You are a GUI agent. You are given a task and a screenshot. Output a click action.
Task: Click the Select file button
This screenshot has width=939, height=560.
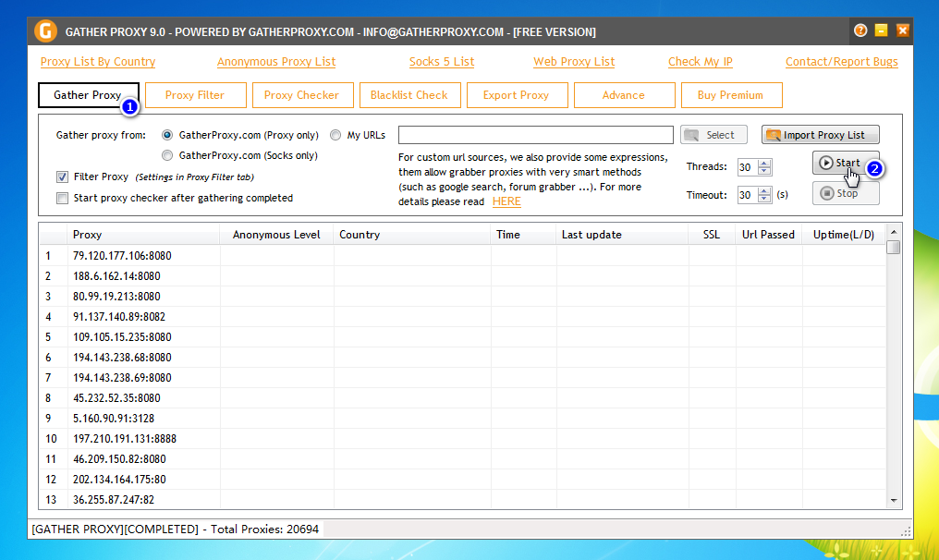point(713,135)
